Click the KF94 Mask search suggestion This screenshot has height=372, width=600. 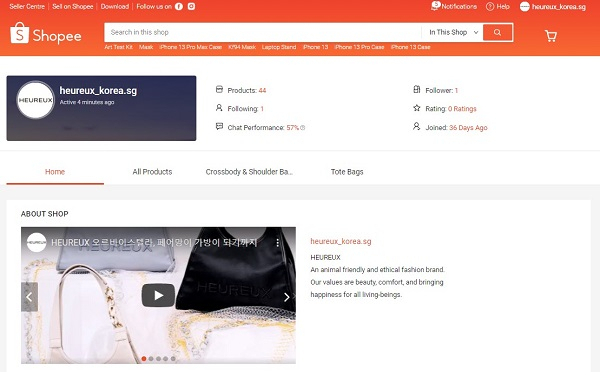242,47
